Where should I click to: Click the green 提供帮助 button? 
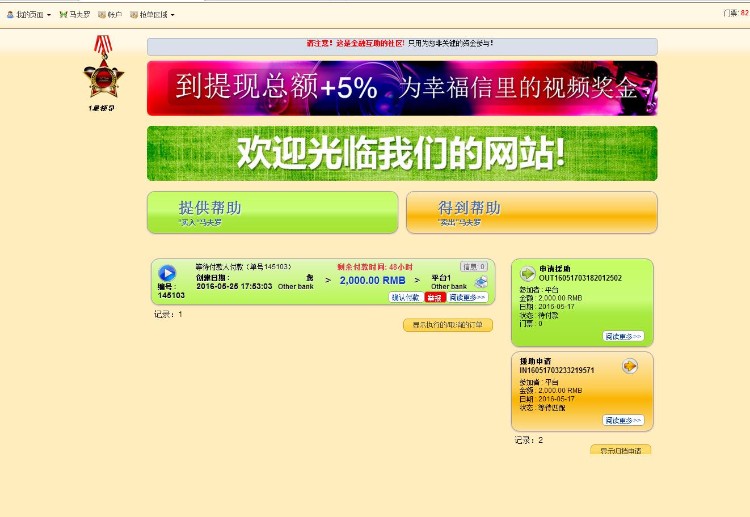click(x=273, y=212)
